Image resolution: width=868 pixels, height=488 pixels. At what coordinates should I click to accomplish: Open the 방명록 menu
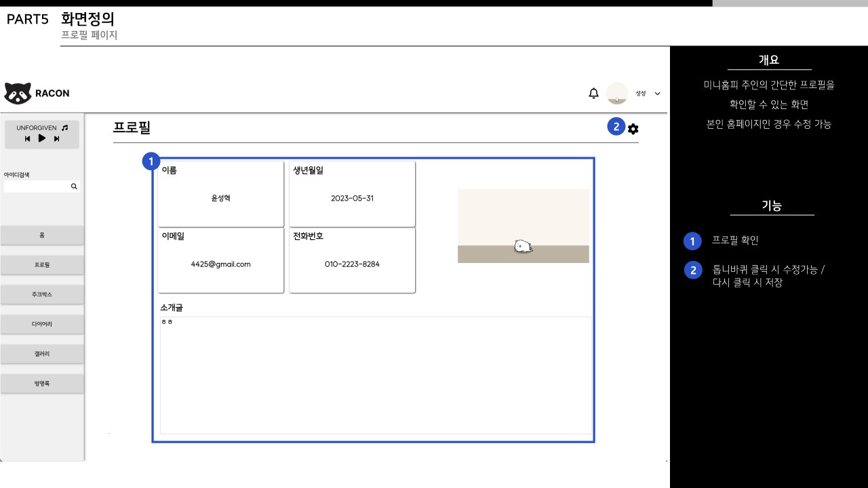pos(42,384)
